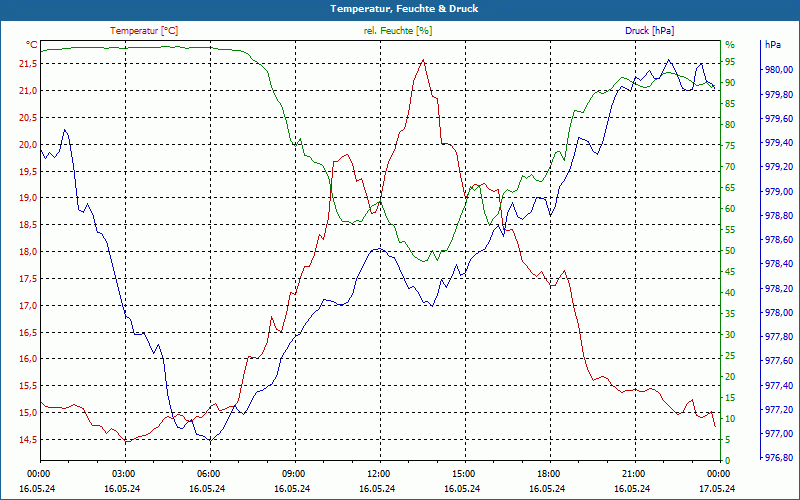
Task: Click the '977,00' pressure tick label
Action: pyautogui.click(x=779, y=434)
